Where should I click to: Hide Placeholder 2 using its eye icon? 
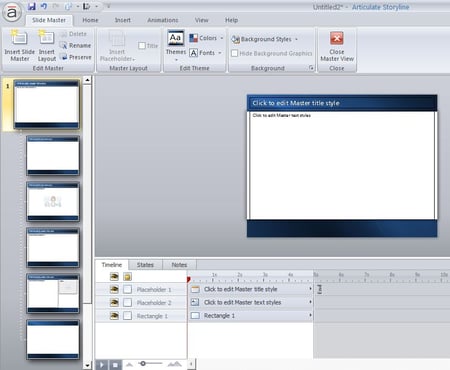114,303
